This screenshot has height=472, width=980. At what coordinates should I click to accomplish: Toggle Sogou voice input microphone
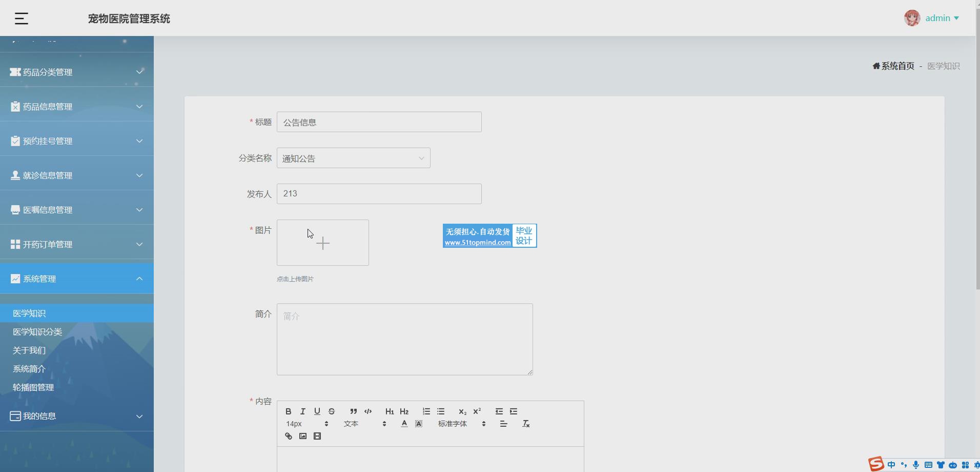916,465
